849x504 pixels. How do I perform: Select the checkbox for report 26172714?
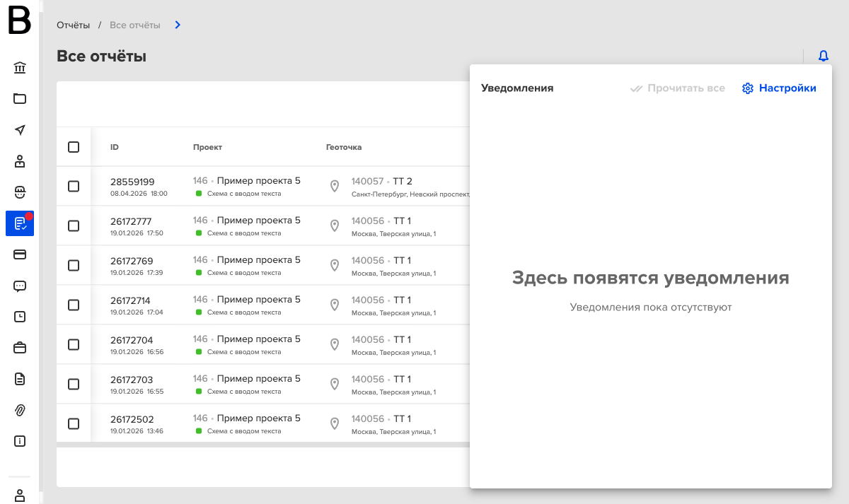pyautogui.click(x=74, y=305)
